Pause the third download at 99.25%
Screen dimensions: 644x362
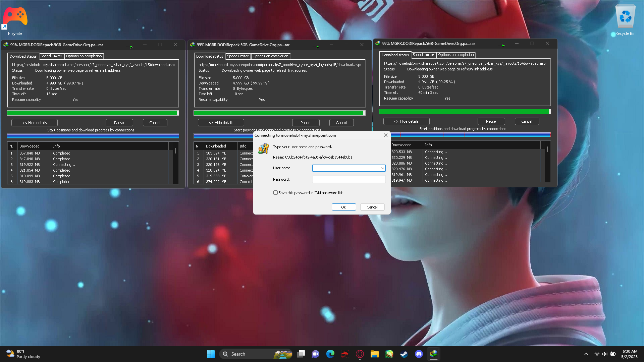tap(491, 121)
